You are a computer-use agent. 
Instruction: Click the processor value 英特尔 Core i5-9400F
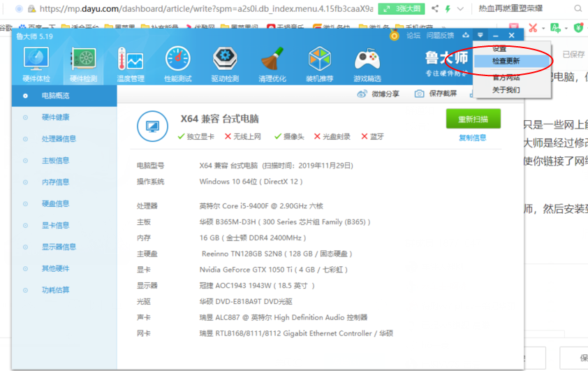coord(261,206)
